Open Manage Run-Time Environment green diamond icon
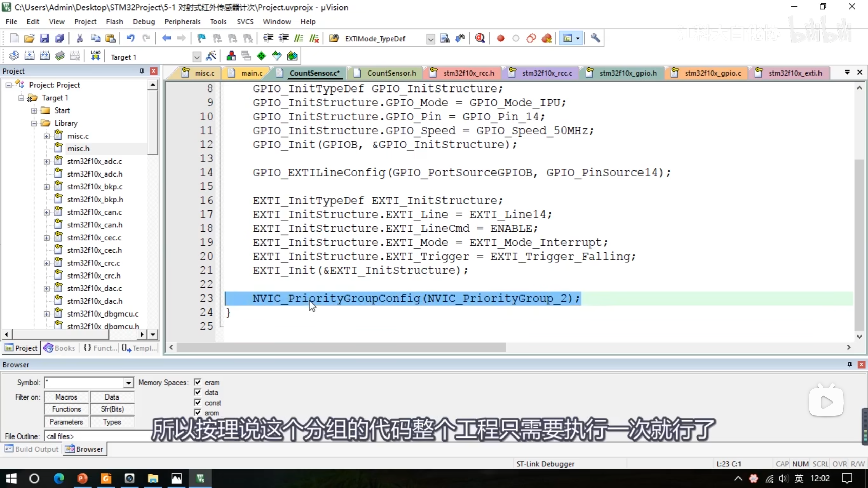This screenshot has width=868, height=488. coord(261,56)
